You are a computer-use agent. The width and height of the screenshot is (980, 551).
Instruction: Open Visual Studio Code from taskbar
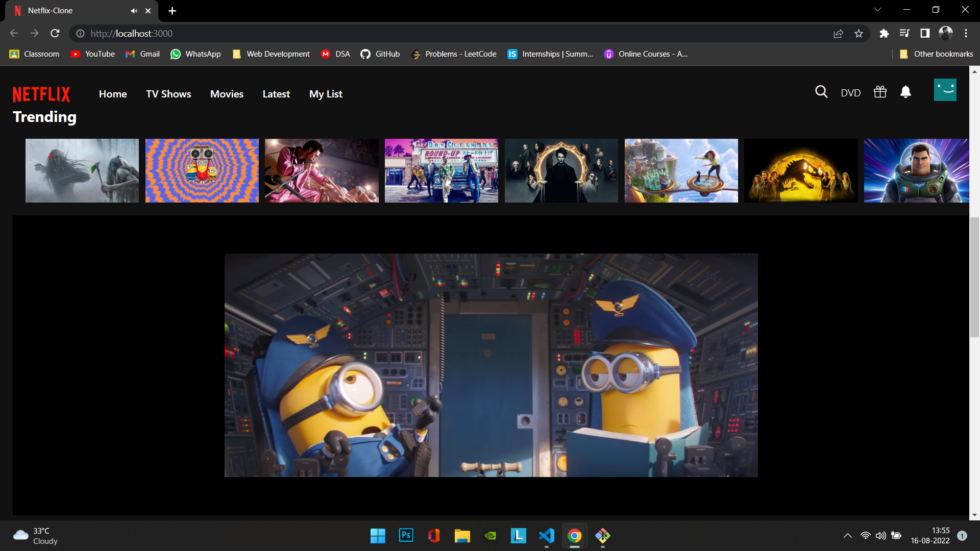click(x=546, y=536)
